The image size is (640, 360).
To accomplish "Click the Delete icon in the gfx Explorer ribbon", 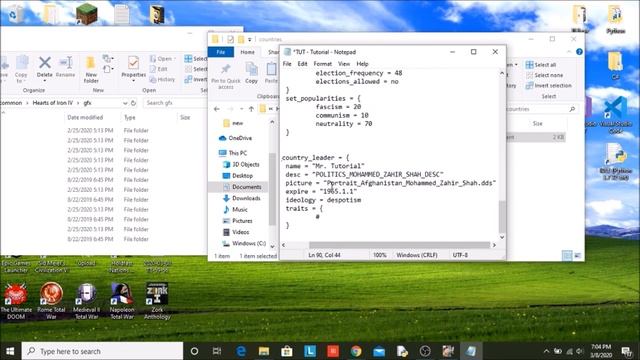I will tap(44, 63).
